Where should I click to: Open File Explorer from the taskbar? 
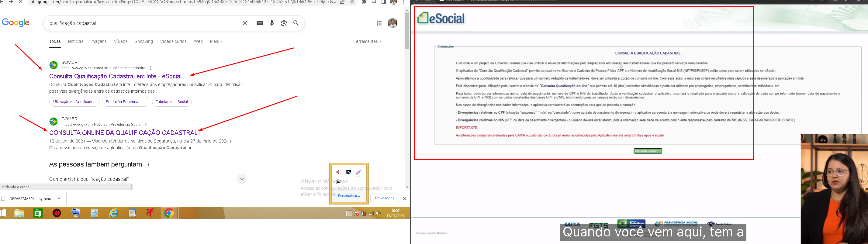(19, 213)
